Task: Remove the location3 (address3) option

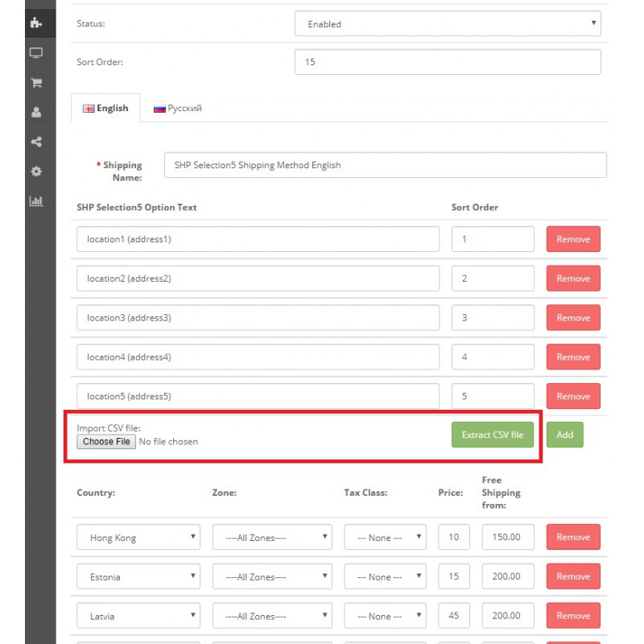Action: coord(573,317)
